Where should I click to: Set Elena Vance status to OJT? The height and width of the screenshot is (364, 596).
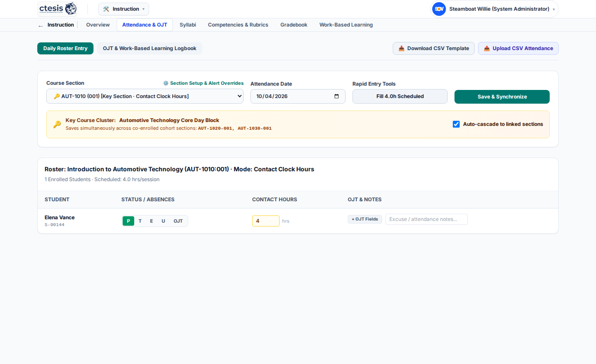pyautogui.click(x=178, y=221)
